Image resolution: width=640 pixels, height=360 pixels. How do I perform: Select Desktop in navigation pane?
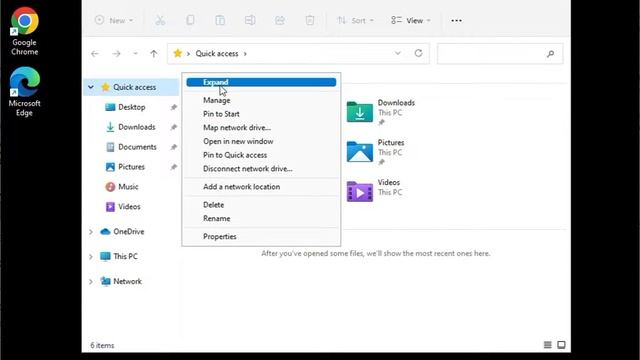[x=131, y=107]
